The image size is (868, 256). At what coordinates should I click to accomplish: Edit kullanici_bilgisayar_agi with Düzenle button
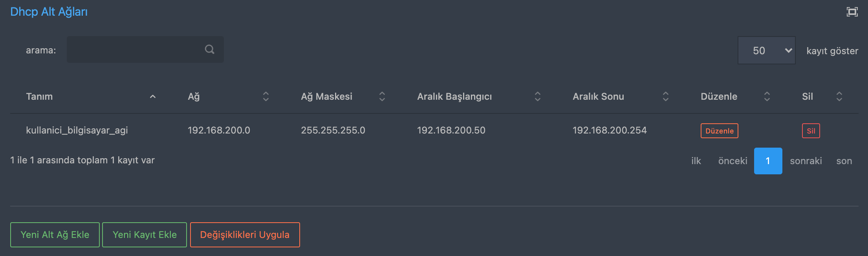click(719, 131)
